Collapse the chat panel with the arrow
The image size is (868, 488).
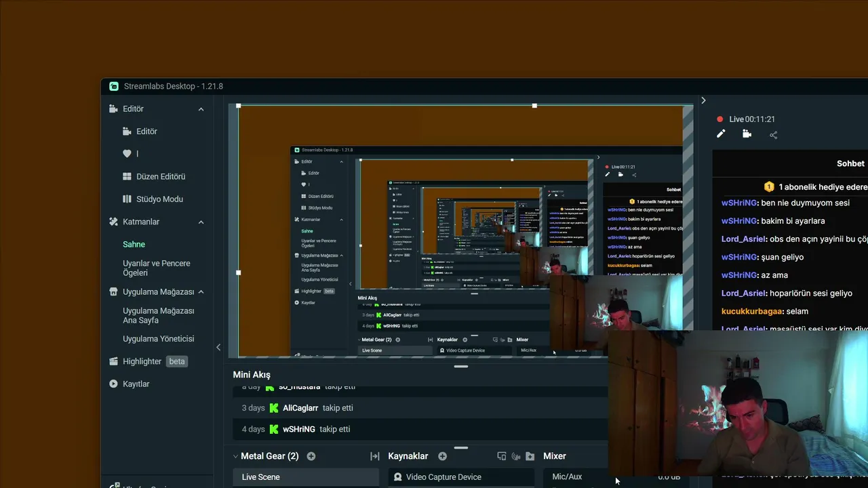click(x=703, y=100)
